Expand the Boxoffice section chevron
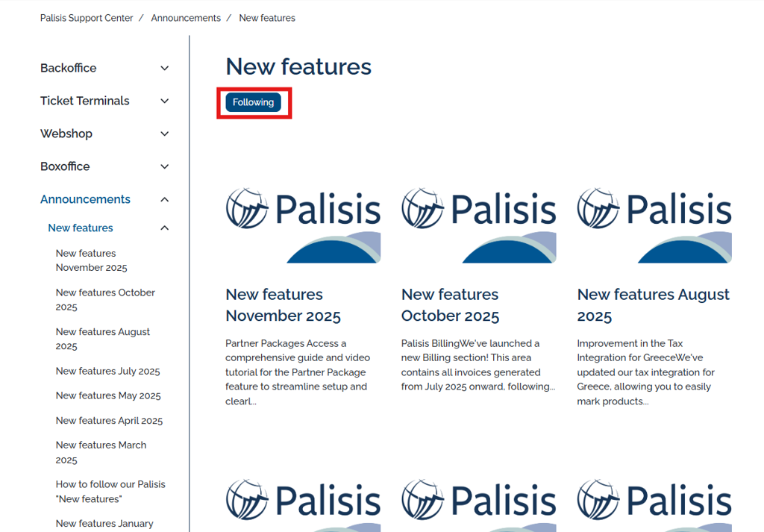Image resolution: width=764 pixels, height=532 pixels. [x=165, y=166]
